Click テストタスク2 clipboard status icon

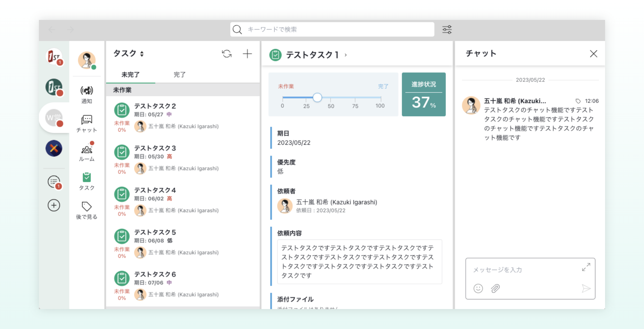122,110
